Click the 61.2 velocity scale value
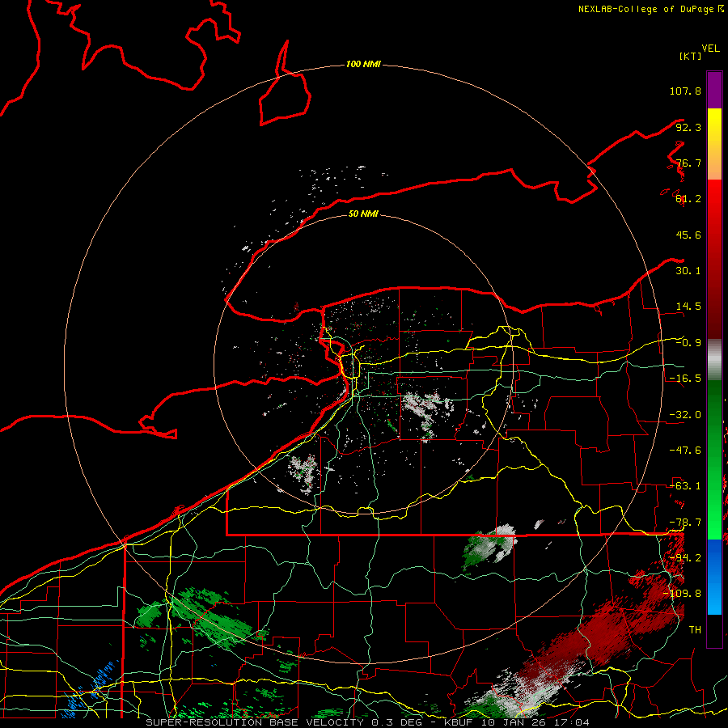The height and width of the screenshot is (728, 728). (x=688, y=199)
